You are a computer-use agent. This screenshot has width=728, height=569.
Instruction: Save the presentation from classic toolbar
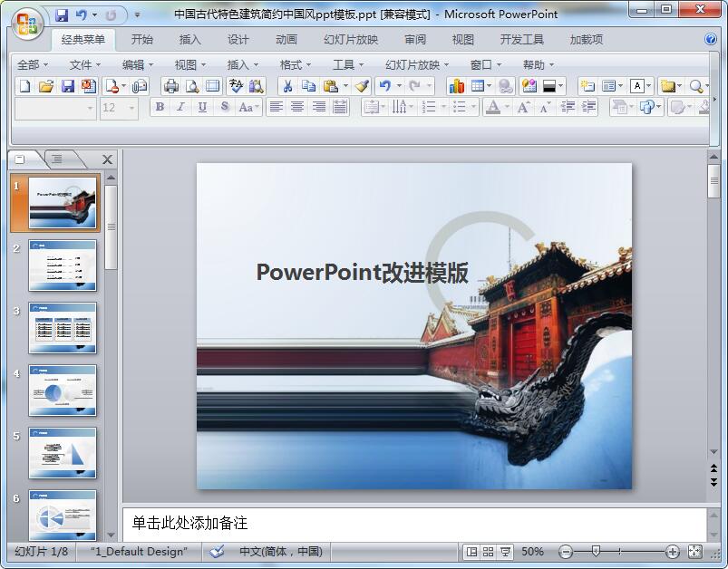pyautogui.click(x=68, y=86)
